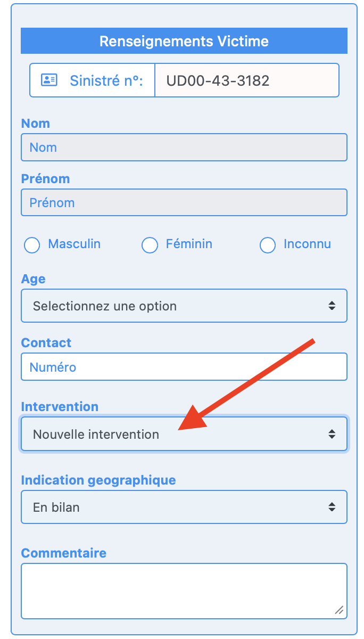The height and width of the screenshot is (639, 364).
Task: Open the Age 'Selectionnez une option' dropdown
Action: [x=184, y=306]
